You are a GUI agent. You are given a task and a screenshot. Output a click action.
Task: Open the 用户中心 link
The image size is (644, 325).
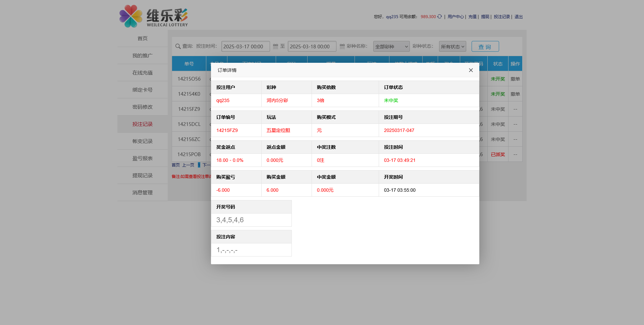point(456,16)
